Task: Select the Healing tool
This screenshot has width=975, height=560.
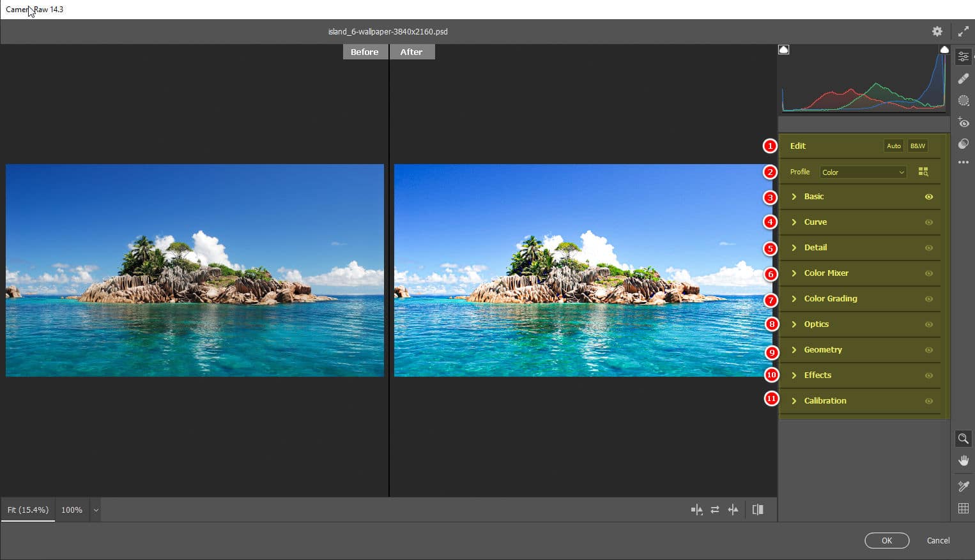Action: [x=963, y=78]
